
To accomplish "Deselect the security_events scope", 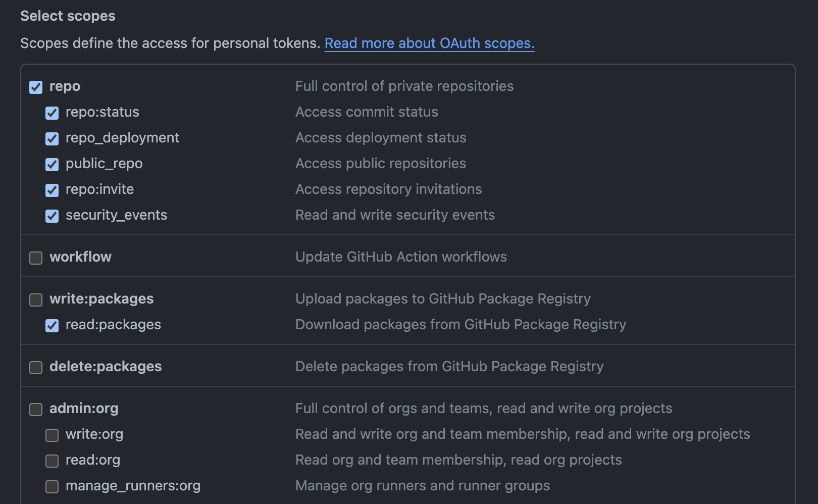I will (52, 216).
